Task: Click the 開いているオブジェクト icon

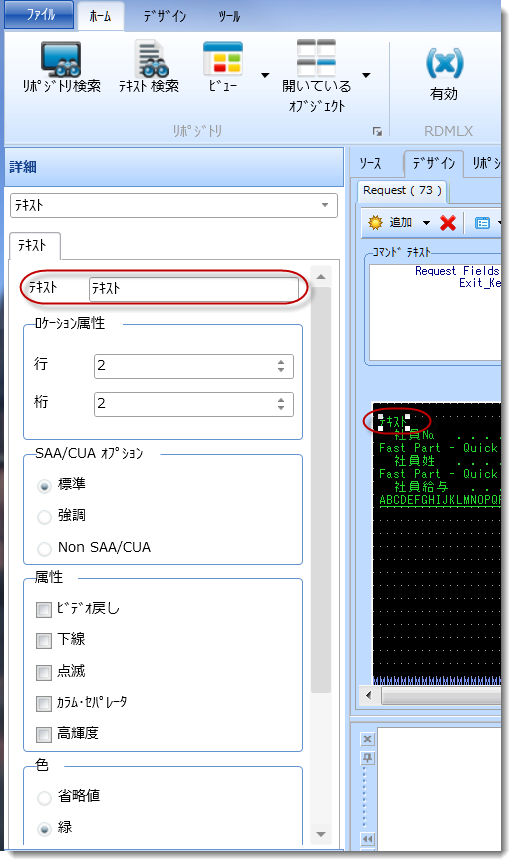Action: pos(316,57)
